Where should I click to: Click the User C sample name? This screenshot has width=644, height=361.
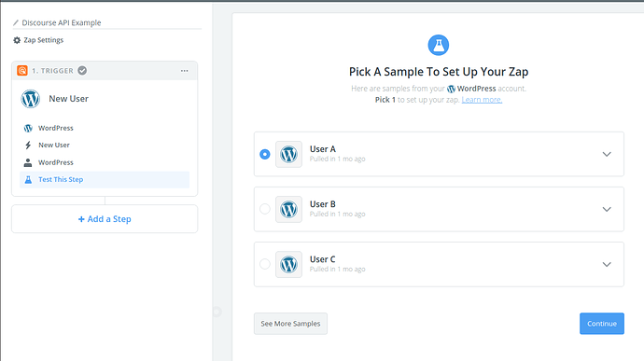click(x=322, y=259)
